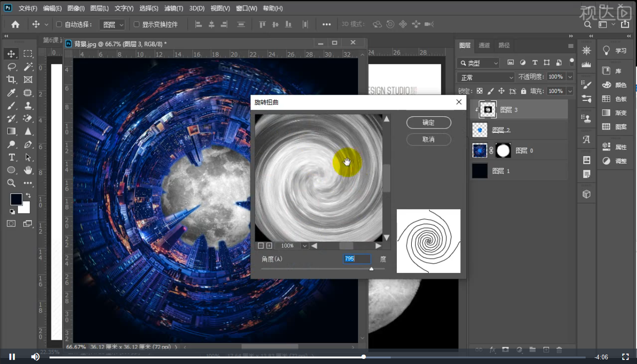Image resolution: width=637 pixels, height=364 pixels.
Task: Open the 色板 panel
Action: [615, 99]
